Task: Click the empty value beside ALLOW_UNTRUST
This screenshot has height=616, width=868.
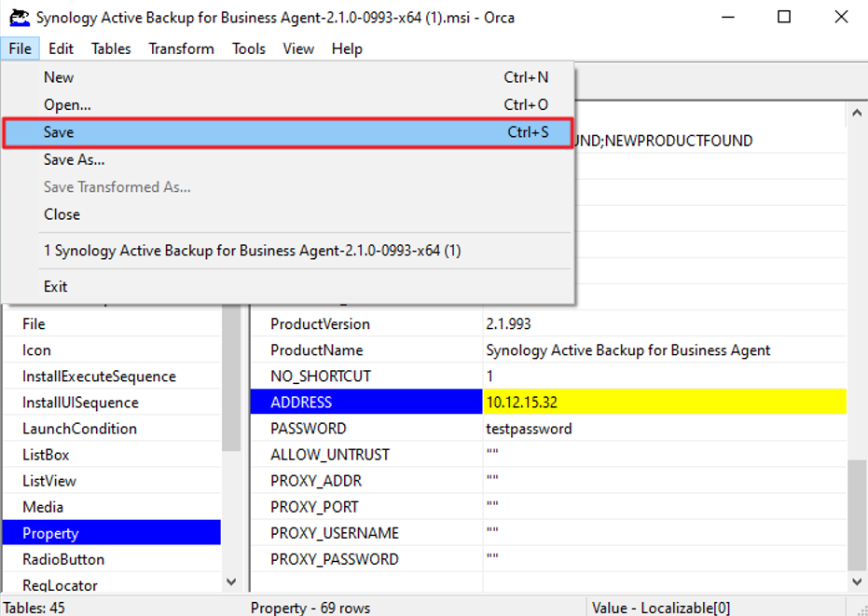Action: (x=665, y=455)
